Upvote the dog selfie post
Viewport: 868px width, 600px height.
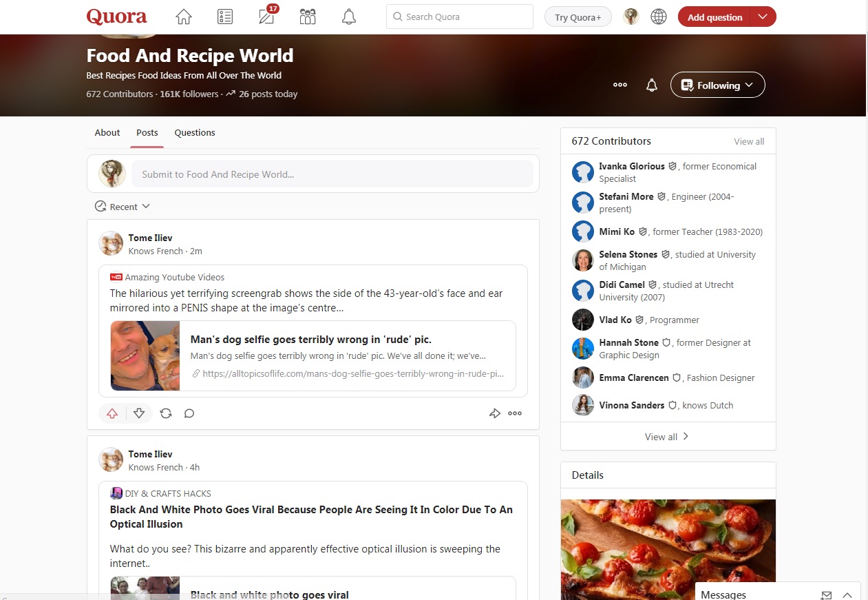pyautogui.click(x=112, y=413)
